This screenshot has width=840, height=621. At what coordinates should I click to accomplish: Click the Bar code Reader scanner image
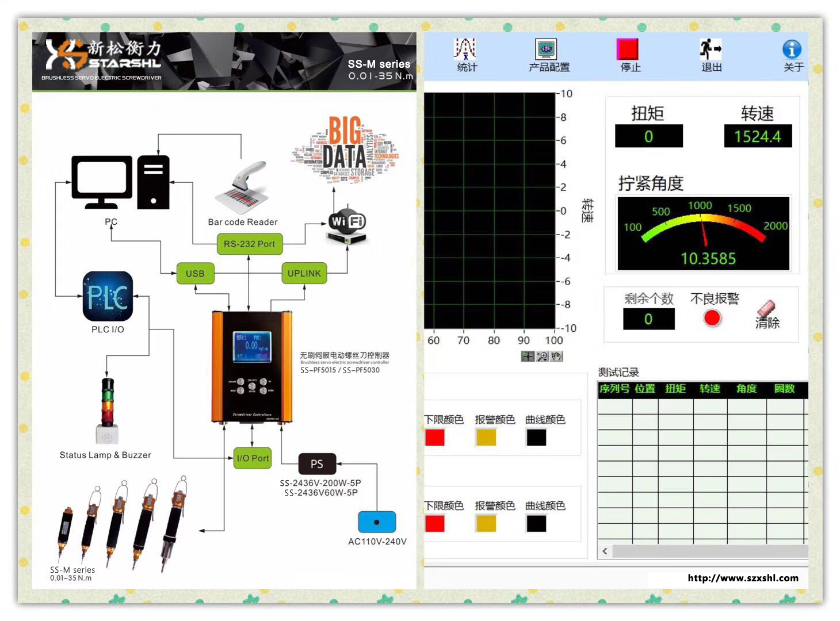pyautogui.click(x=242, y=187)
